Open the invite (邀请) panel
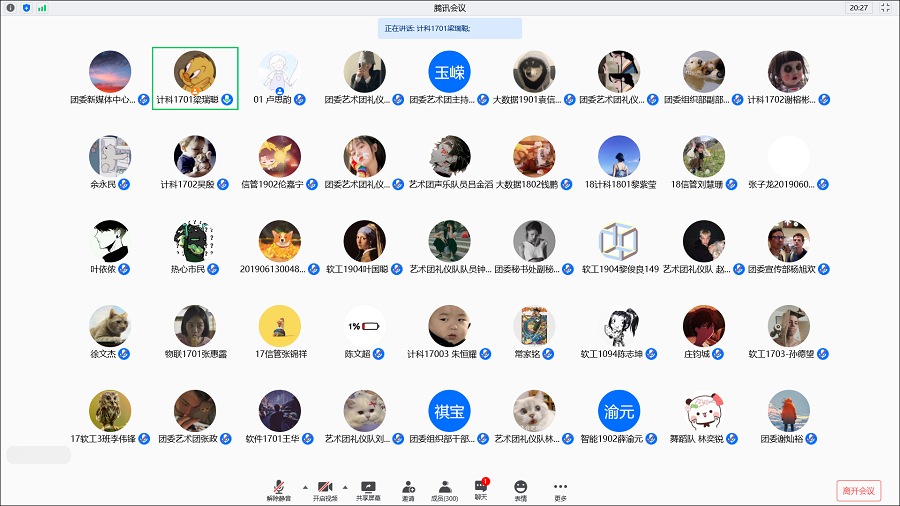Screen dimensions: 900x506 408,486
